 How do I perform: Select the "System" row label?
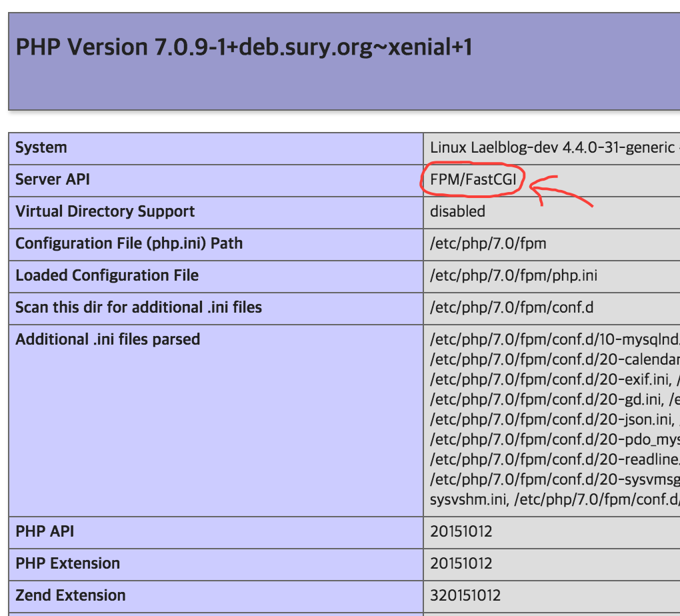pyautogui.click(x=41, y=147)
